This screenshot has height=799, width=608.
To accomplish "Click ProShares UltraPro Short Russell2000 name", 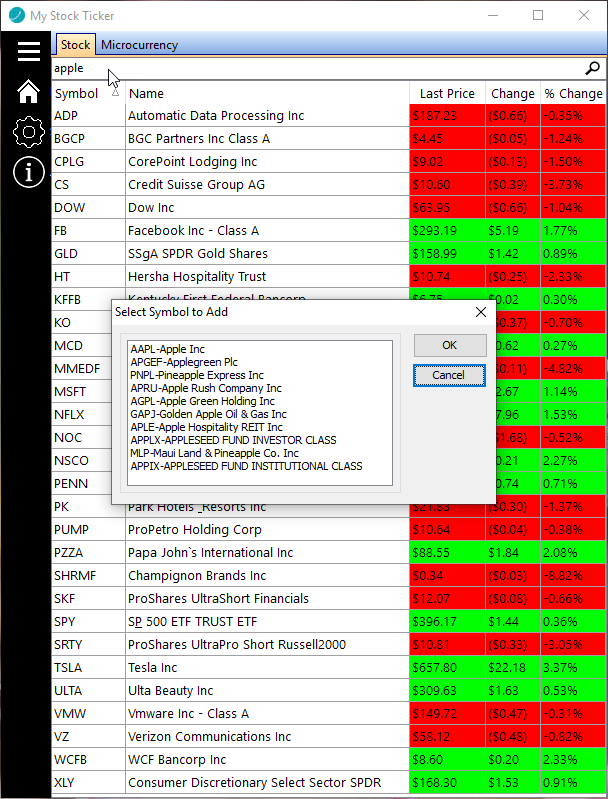I will point(268,645).
